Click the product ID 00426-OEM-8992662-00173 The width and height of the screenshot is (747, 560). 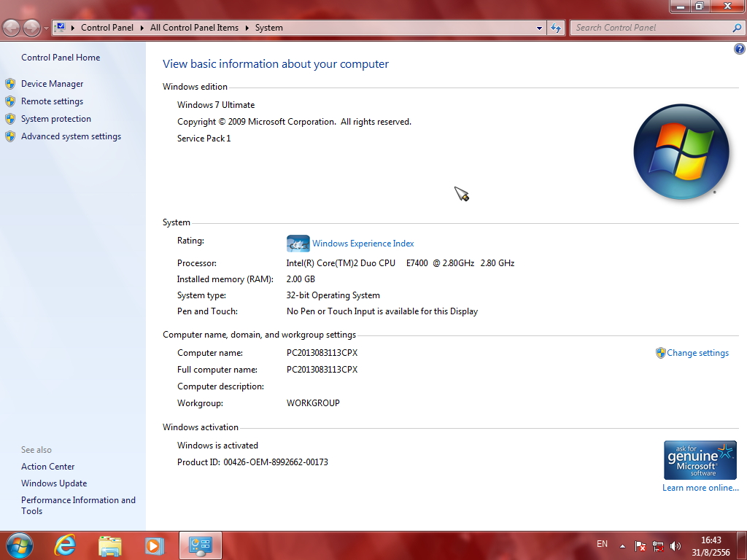click(x=275, y=462)
